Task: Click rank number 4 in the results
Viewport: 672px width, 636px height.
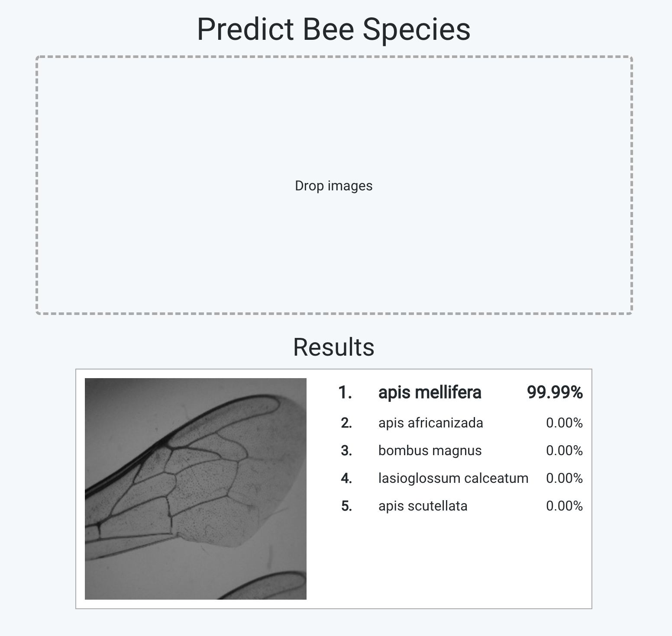Action: point(346,478)
